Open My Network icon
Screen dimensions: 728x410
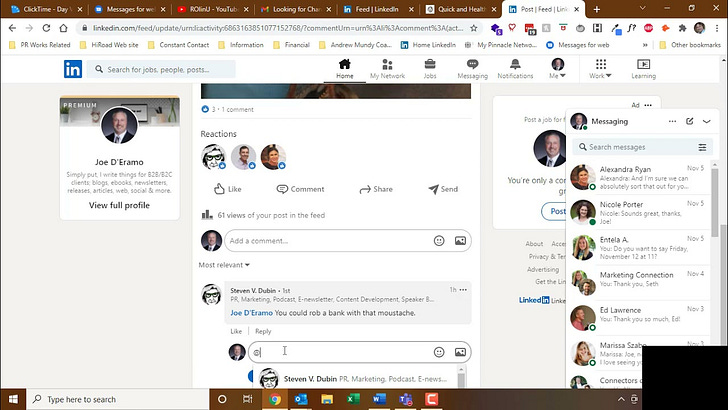click(x=387, y=69)
